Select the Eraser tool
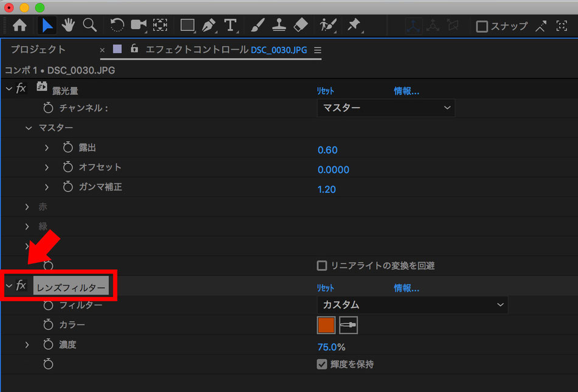This screenshot has height=392, width=578. pos(301,26)
